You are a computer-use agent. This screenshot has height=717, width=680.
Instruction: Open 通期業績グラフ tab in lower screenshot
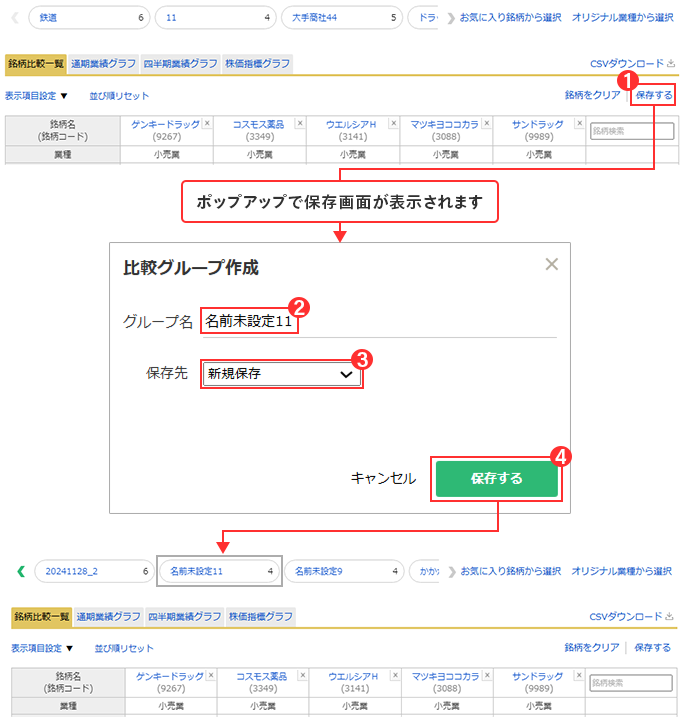tap(108, 616)
